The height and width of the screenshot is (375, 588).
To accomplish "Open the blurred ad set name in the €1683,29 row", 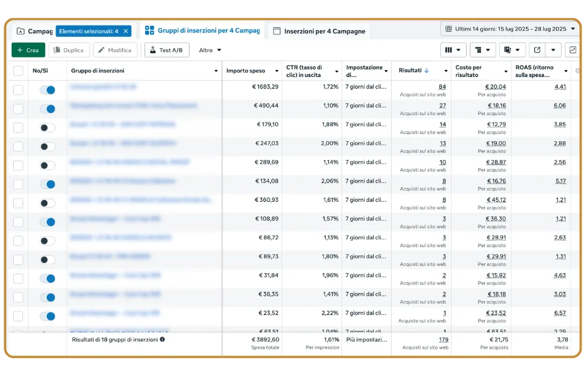I will point(103,86).
